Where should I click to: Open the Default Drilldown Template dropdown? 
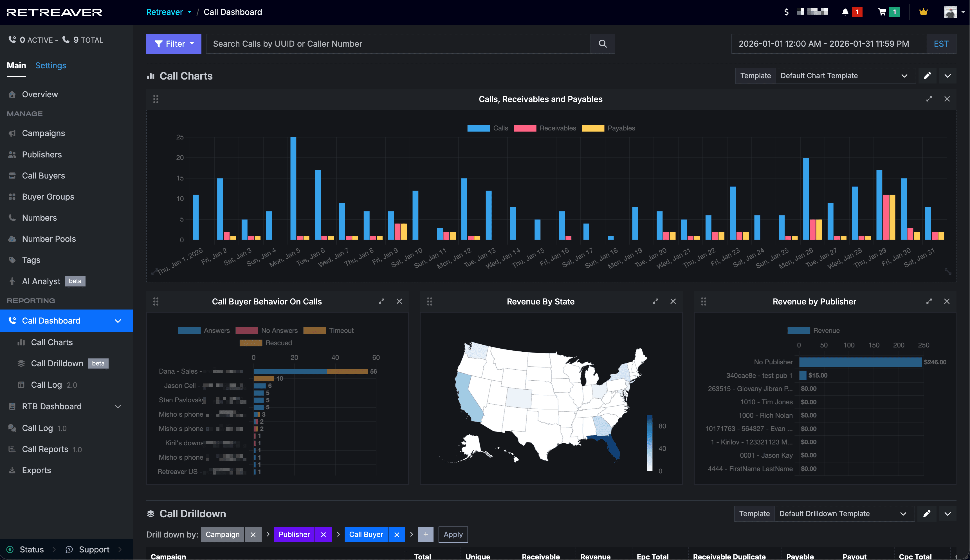(844, 513)
